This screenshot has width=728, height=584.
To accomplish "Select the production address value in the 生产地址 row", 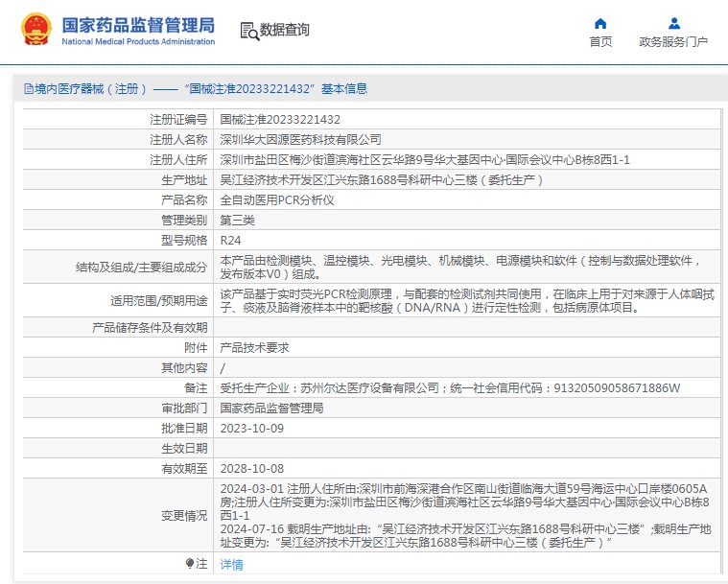I will 381,180.
